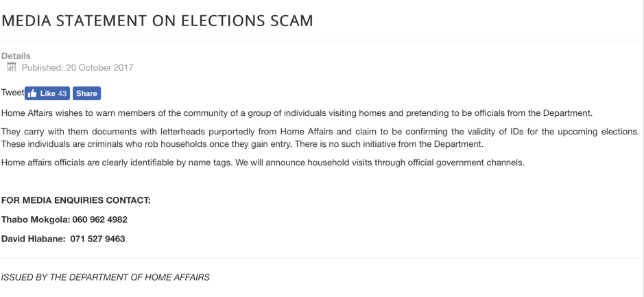Image resolution: width=644 pixels, height=297 pixels.
Task: Click the Details label
Action: [16, 56]
